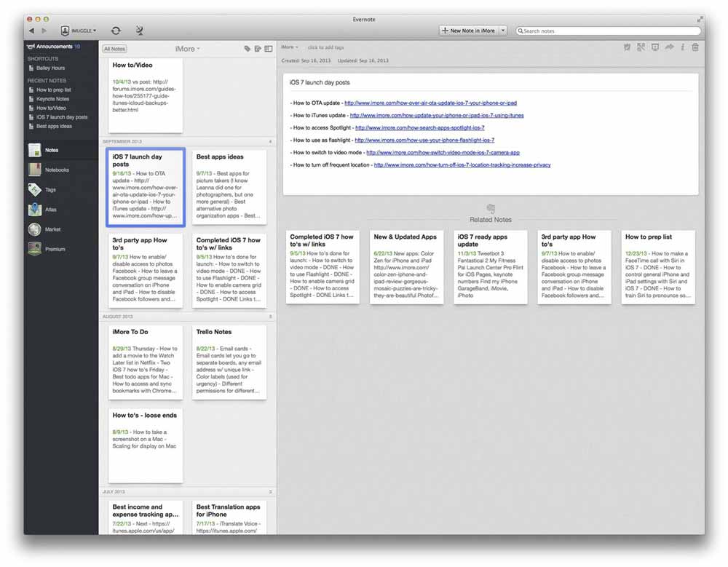Delete note with the trash icon
This screenshot has width=728, height=567.
695,47
